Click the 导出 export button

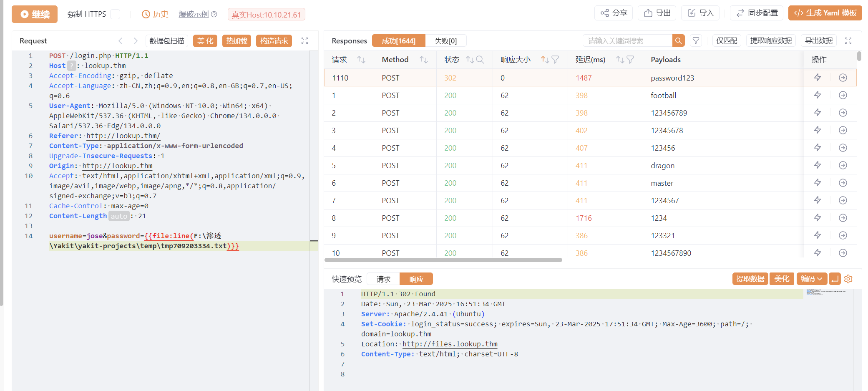657,13
